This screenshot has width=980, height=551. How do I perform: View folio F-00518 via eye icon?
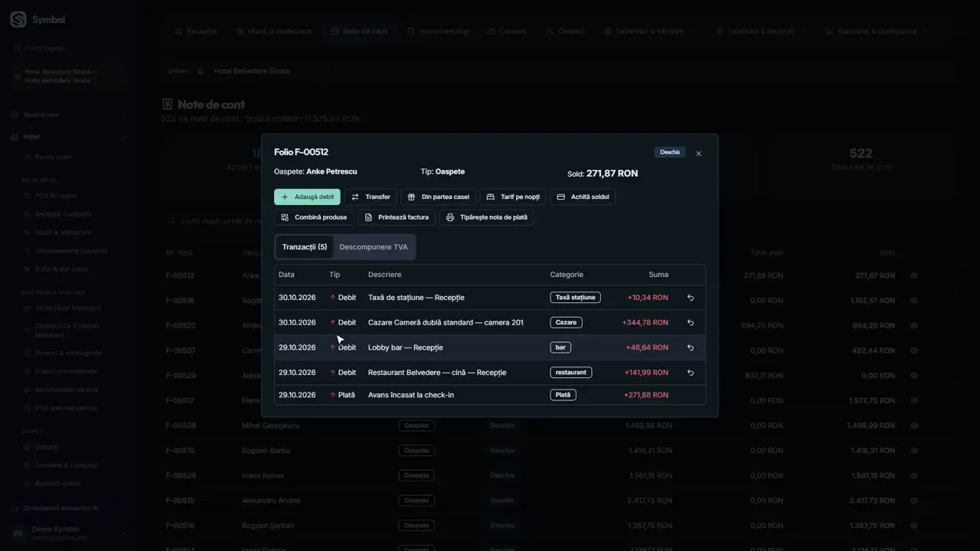(914, 301)
